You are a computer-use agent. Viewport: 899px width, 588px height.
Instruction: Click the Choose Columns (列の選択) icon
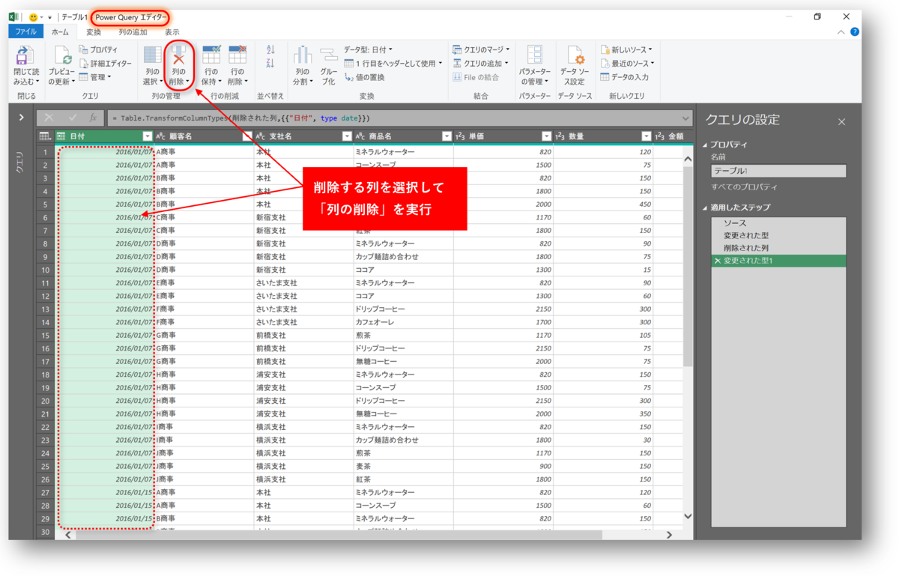pyautogui.click(x=153, y=54)
